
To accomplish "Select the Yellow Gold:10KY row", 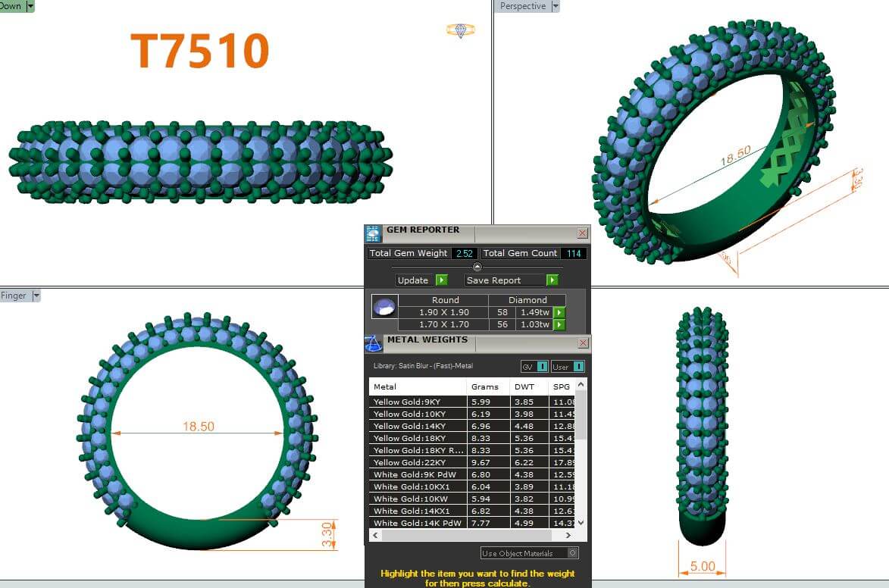I will pos(471,414).
